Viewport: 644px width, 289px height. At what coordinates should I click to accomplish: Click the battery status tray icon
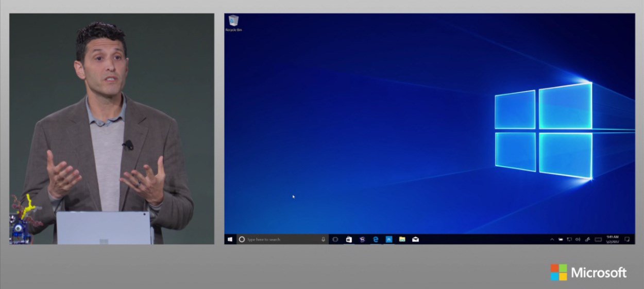tap(561, 239)
